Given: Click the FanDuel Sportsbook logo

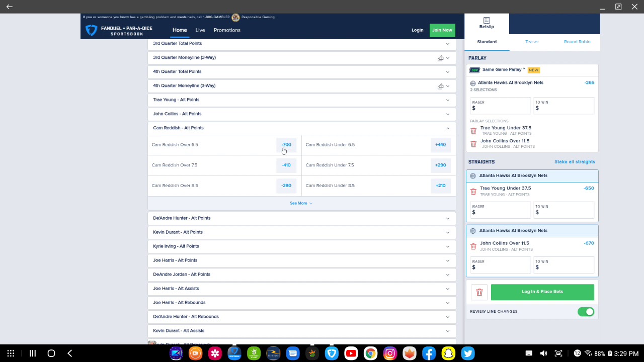Looking at the screenshot, I should (119, 30).
